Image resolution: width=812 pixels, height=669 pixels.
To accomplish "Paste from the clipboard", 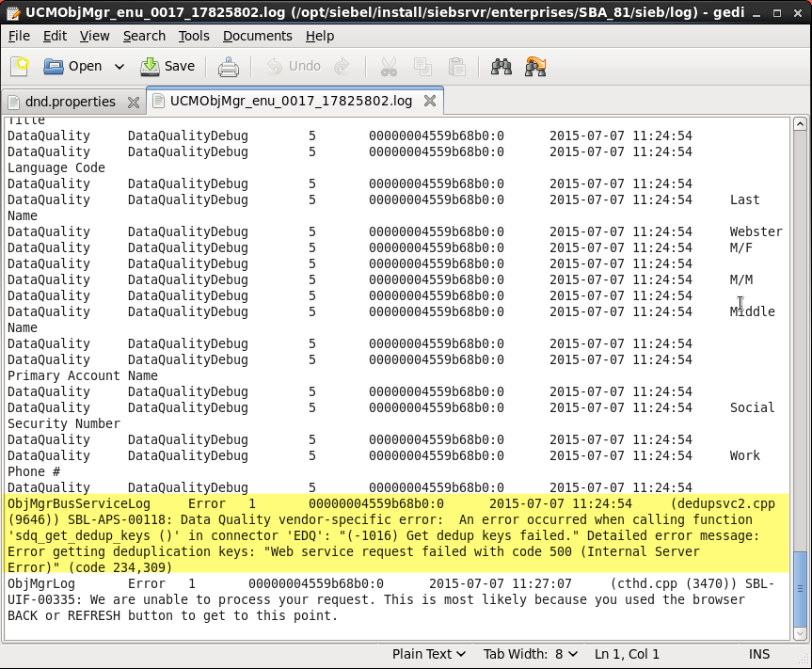I will tap(456, 66).
